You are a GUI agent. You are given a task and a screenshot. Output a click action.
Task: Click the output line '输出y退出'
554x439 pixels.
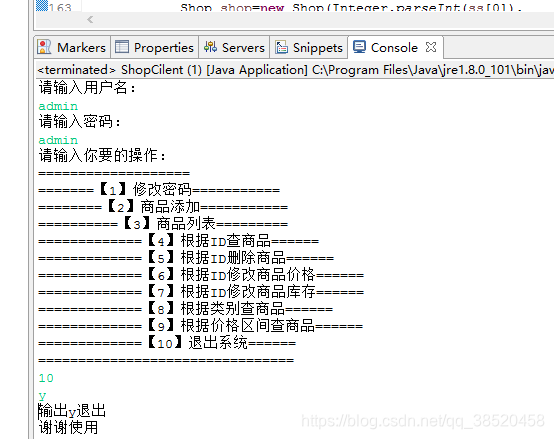(72, 411)
